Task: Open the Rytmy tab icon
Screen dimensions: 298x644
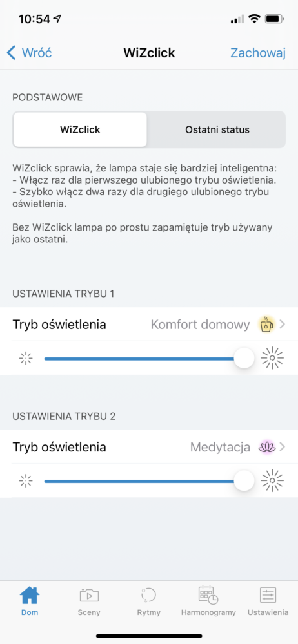Action: 148,595
